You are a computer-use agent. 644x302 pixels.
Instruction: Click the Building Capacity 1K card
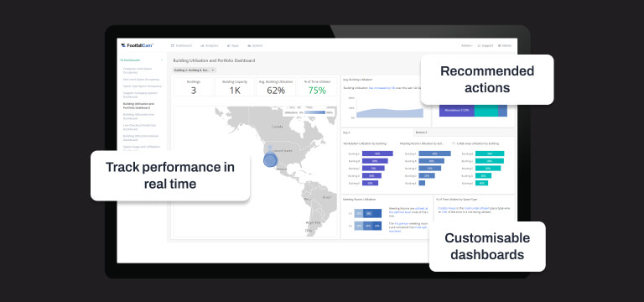(x=235, y=87)
